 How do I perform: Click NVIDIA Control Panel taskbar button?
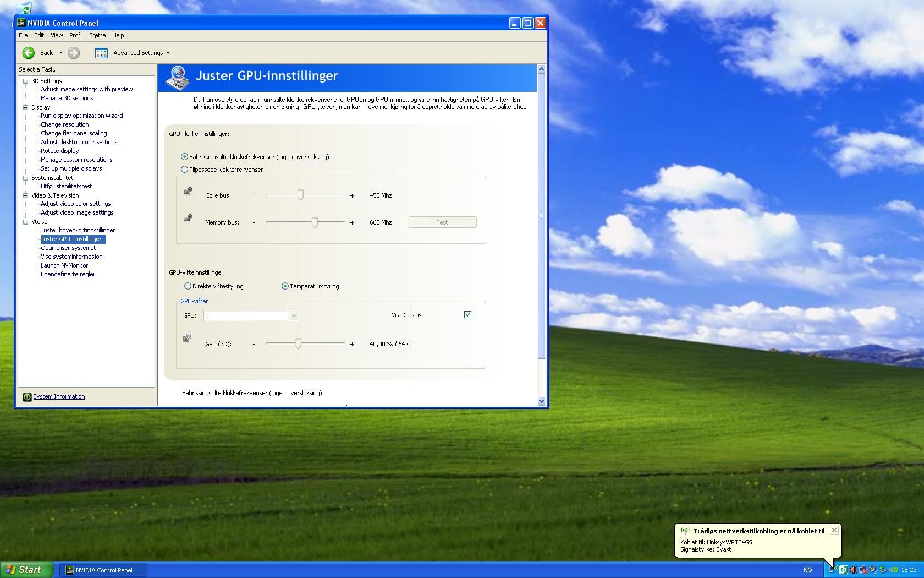pos(103,570)
